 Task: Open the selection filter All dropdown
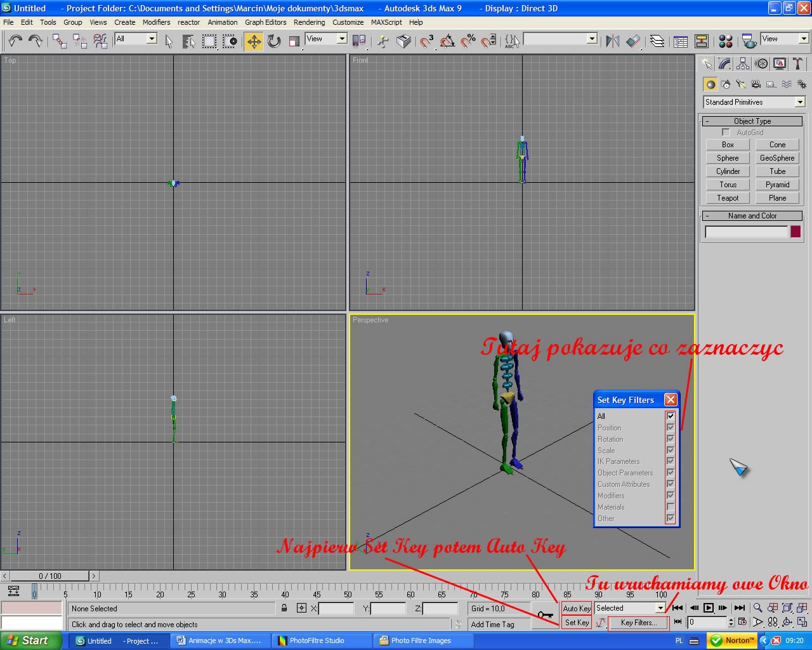tap(152, 39)
